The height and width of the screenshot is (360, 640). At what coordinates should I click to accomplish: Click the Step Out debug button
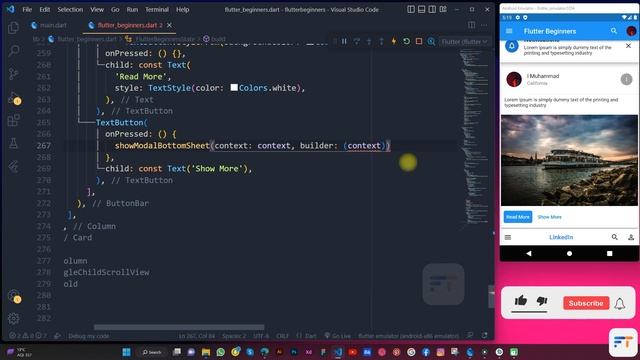381,42
